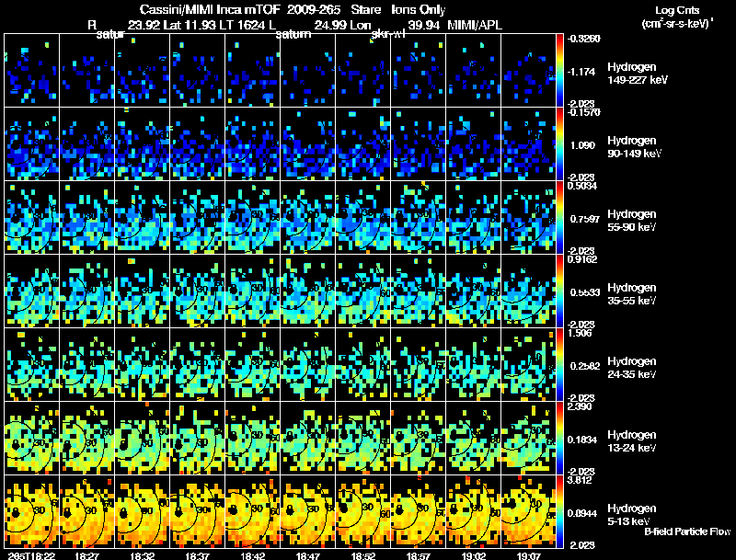This screenshot has height=560, width=736.
Task: Click the time label '18:42'
Action: (252, 555)
